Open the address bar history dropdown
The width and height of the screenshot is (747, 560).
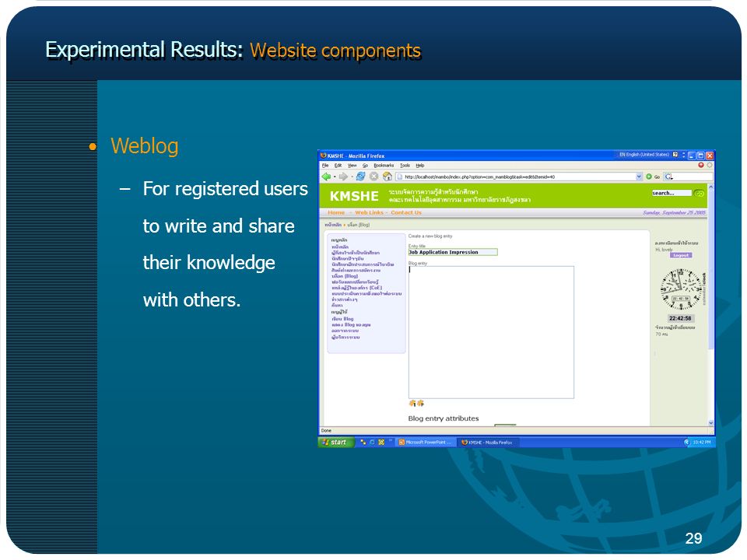(639, 177)
